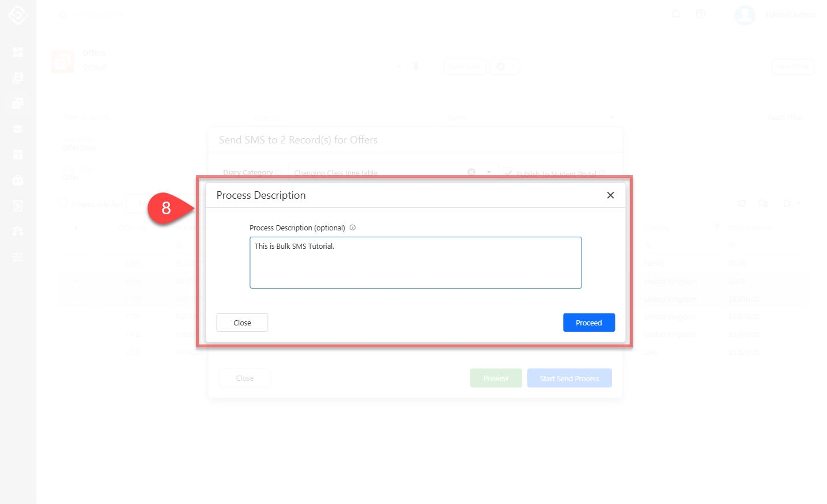Open the contacts icon in left sidebar

[18, 78]
